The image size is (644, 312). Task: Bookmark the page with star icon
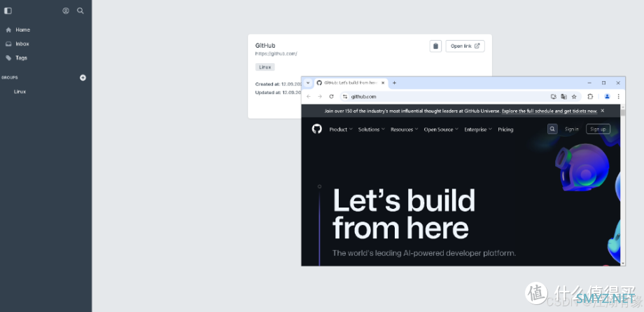point(574,97)
